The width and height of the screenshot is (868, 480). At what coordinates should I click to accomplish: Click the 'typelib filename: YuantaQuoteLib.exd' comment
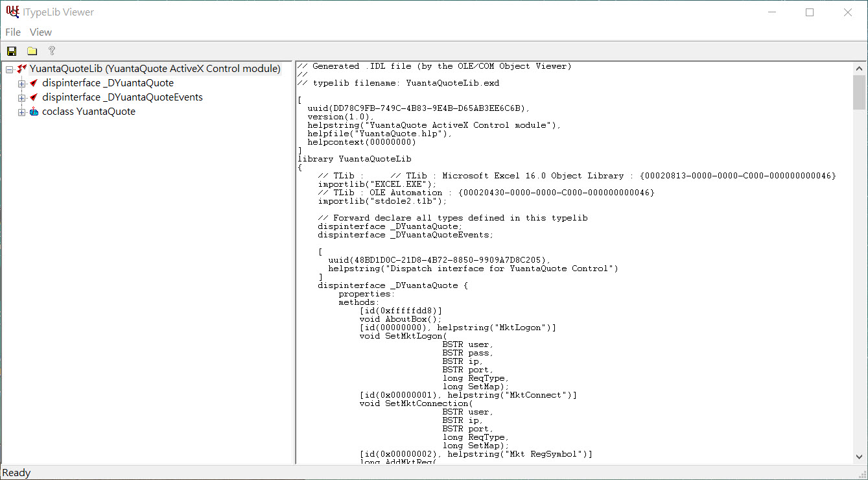(399, 83)
